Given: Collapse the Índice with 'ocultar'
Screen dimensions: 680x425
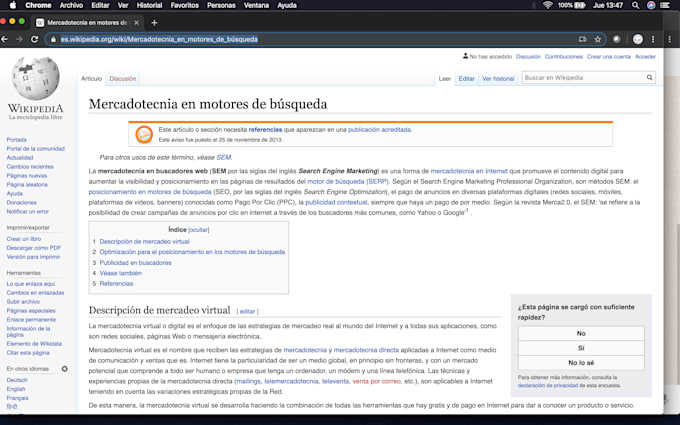Looking at the screenshot, I should coord(199,229).
